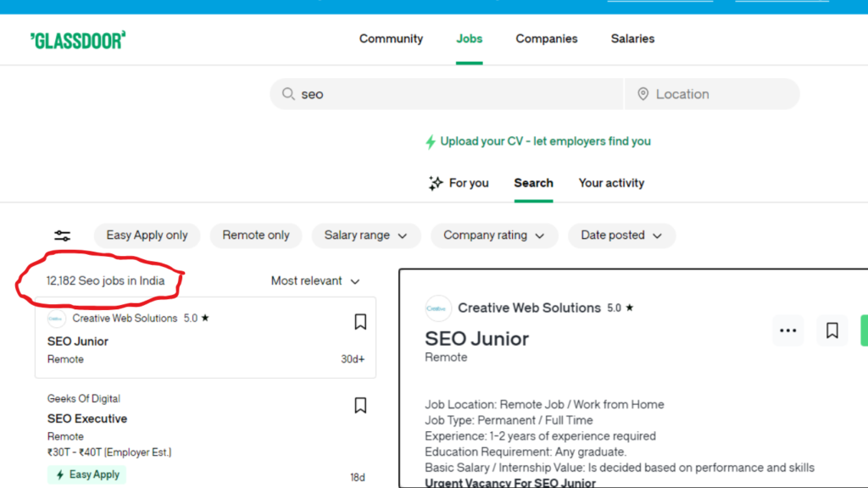Viewport: 868px width, 488px height.
Task: Open the SEO Junior job listing title
Action: click(x=77, y=341)
